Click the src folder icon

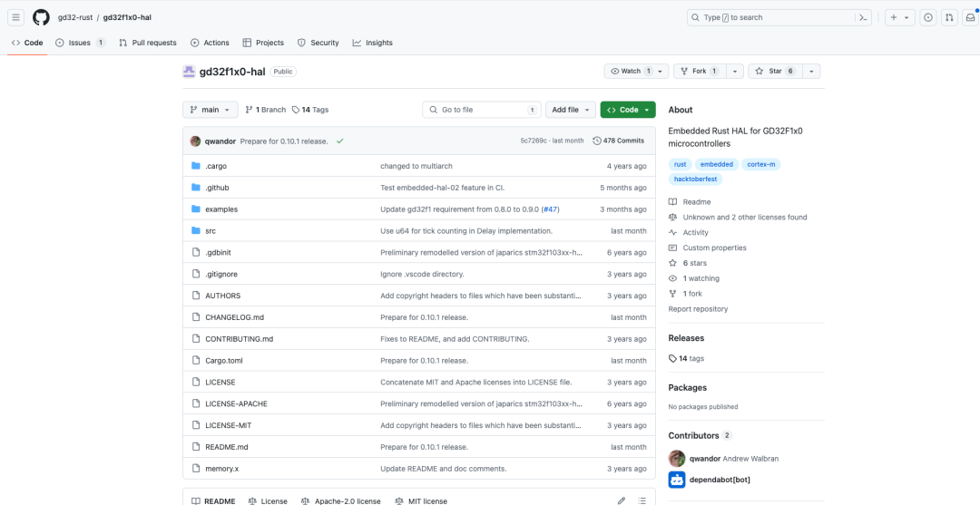point(196,231)
